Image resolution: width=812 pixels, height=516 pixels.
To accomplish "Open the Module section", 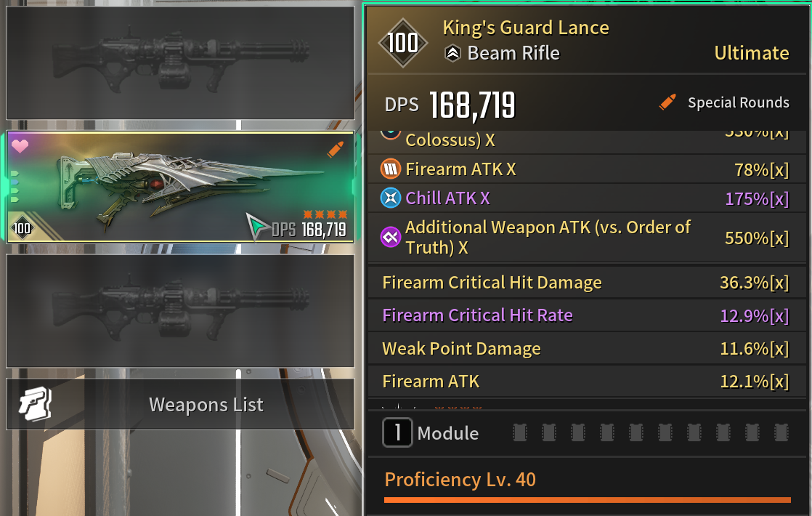I will [x=431, y=432].
